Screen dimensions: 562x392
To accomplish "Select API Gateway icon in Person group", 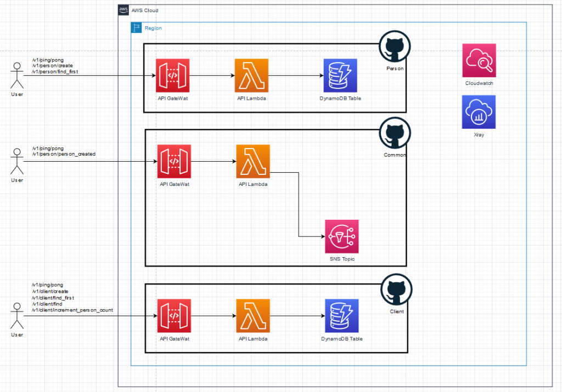I will [x=172, y=75].
